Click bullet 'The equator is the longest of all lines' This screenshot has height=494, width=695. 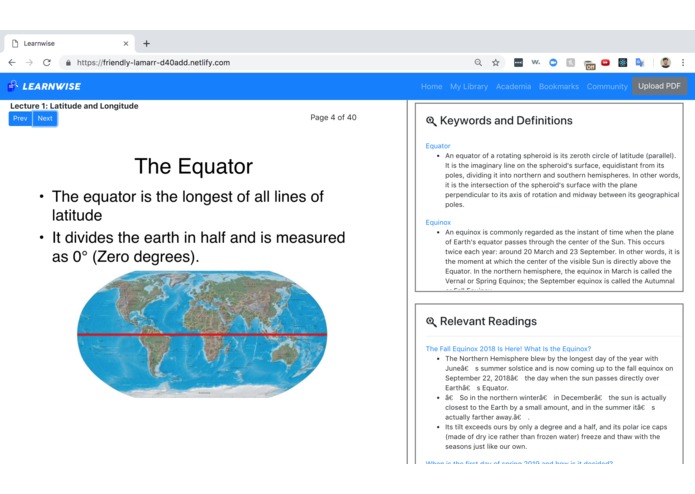(x=187, y=206)
